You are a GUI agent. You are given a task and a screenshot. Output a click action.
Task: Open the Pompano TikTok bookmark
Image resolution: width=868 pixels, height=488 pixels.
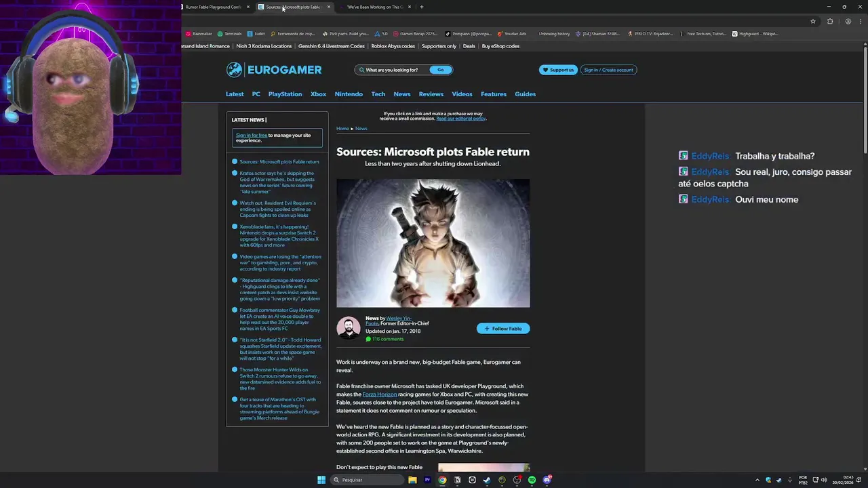point(469,33)
